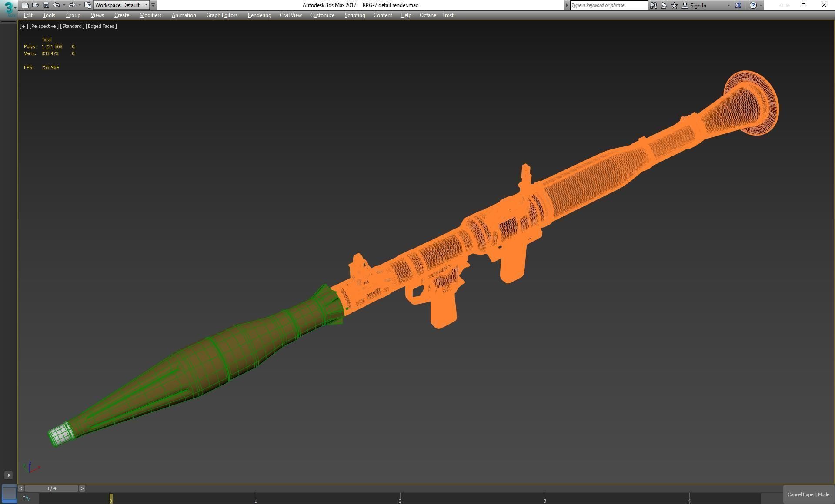835x504 pixels.
Task: Open the Animation menu
Action: 184,15
